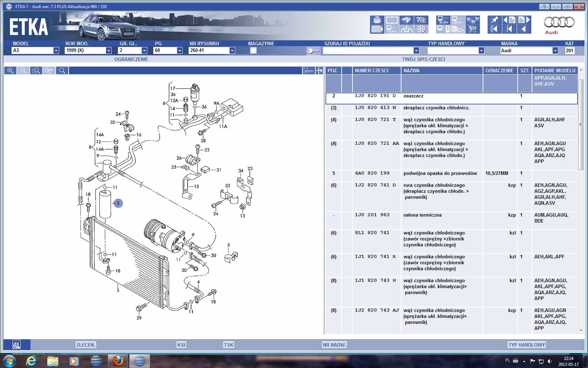Open the parts list view icon
The height and width of the screenshot is (368, 588).
[x=377, y=29]
